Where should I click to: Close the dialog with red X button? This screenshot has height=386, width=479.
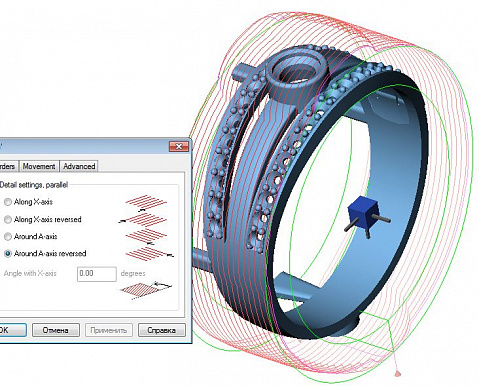[179, 147]
